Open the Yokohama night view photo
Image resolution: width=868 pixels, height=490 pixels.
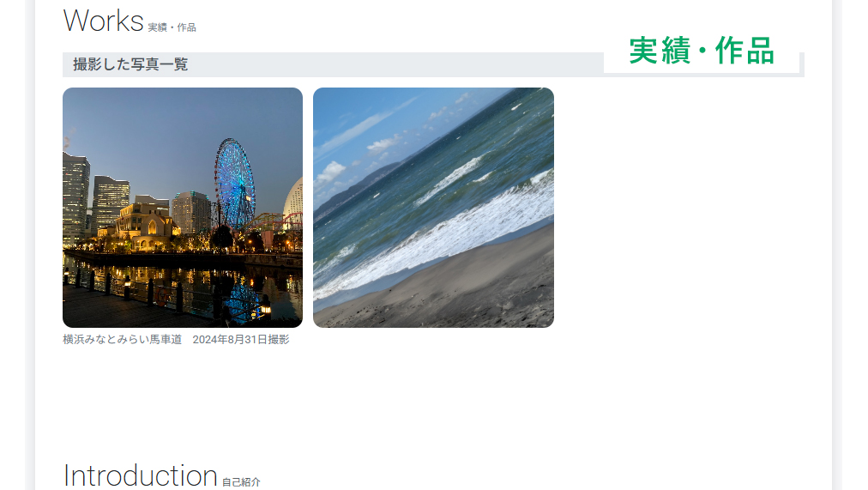pos(183,208)
